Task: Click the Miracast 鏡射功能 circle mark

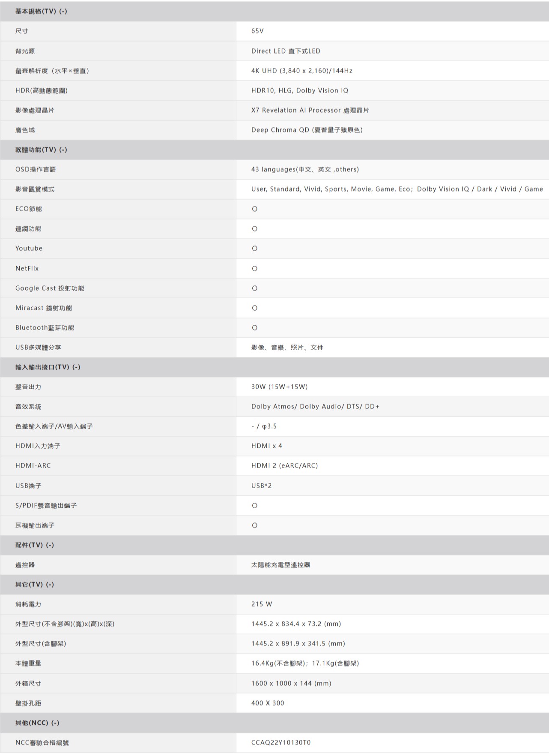Action: pyautogui.click(x=254, y=308)
